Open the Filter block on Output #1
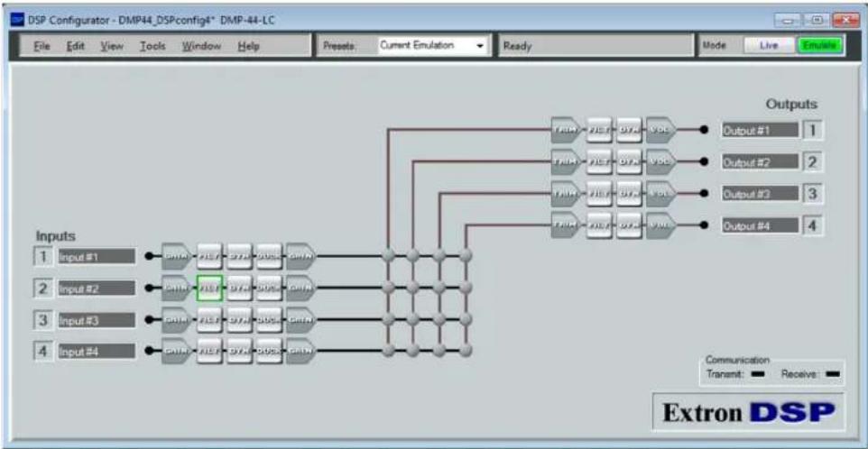 pos(599,130)
